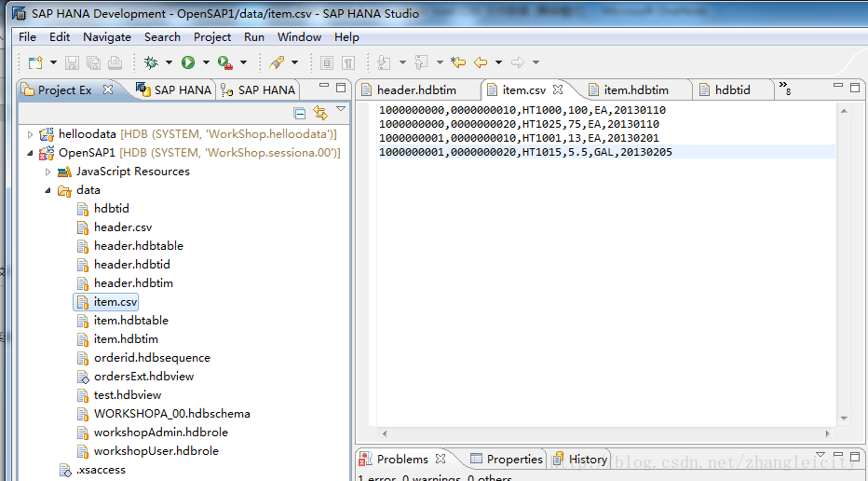Open the Next Annotation dropdown arrow
The height and width of the screenshot is (481, 868).
point(402,62)
